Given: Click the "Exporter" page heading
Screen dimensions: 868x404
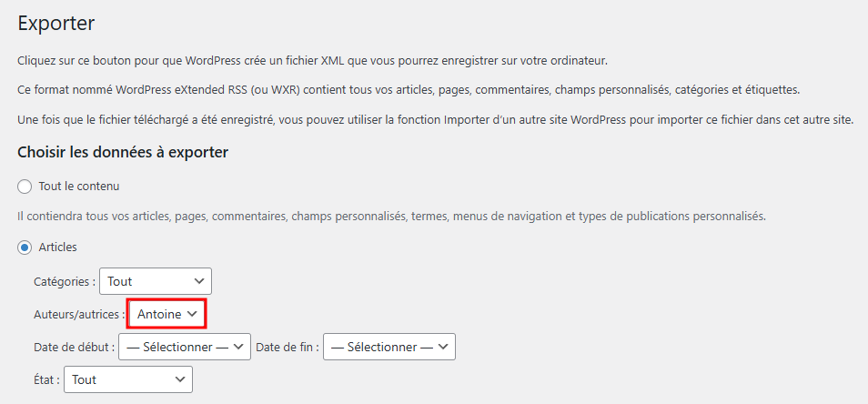Looking at the screenshot, I should (56, 23).
